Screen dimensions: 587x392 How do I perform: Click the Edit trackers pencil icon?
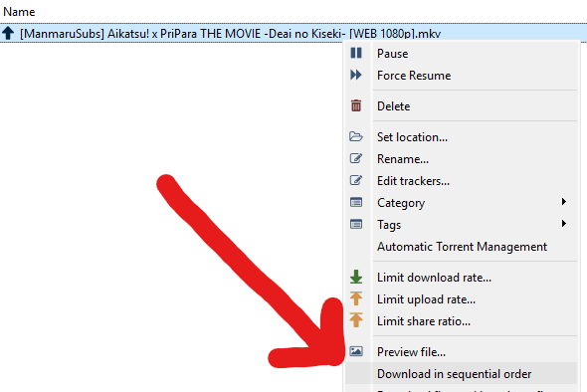tap(356, 180)
